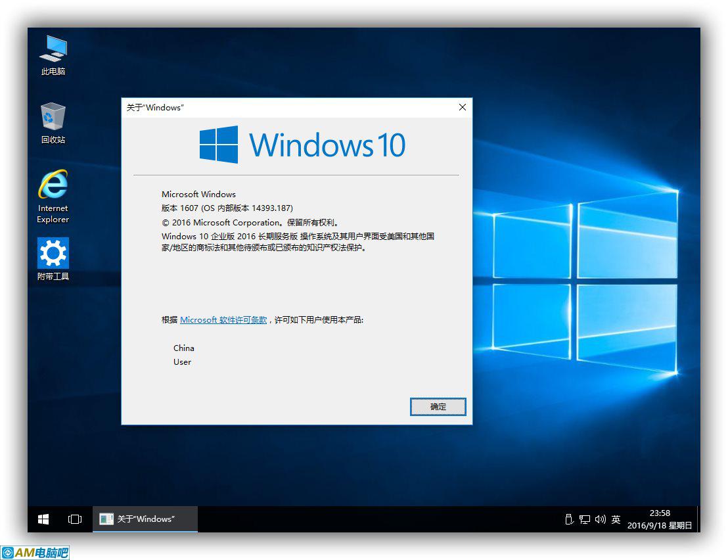Click the Windows 10 logo in the dialog

302,145
